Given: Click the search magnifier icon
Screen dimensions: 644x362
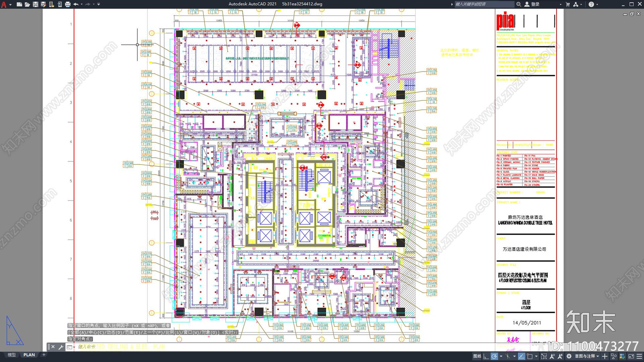Looking at the screenshot, I should 519,4.
